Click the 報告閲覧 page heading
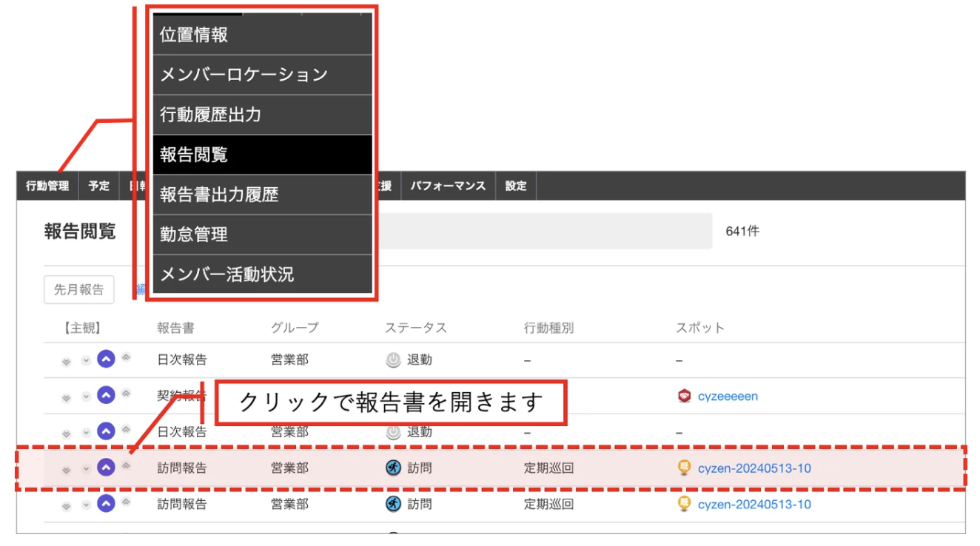Image resolution: width=980 pixels, height=546 pixels. (x=80, y=231)
